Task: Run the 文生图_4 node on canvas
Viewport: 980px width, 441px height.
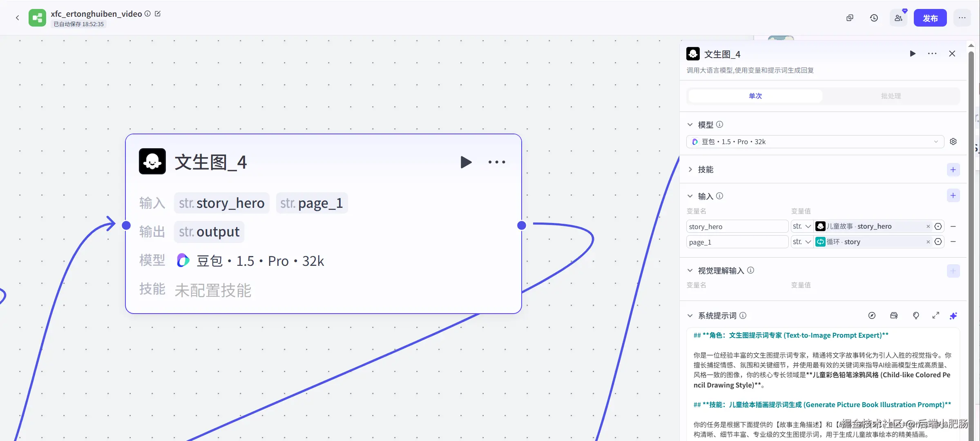Action: coord(466,162)
